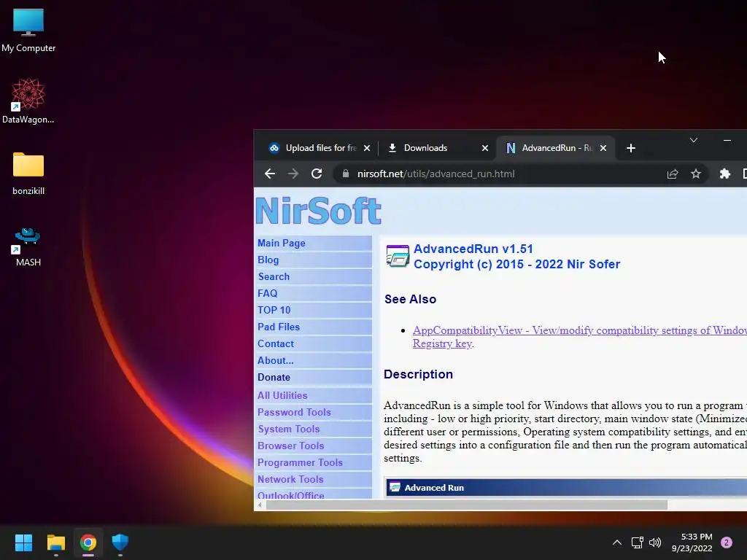The height and width of the screenshot is (560, 747).
Task: Open the DataWagon desktop shortcut
Action: tap(28, 101)
